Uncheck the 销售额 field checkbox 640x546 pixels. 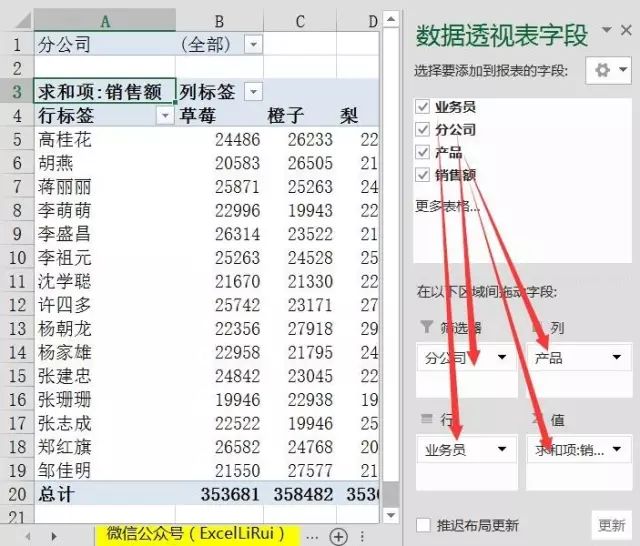tap(423, 175)
